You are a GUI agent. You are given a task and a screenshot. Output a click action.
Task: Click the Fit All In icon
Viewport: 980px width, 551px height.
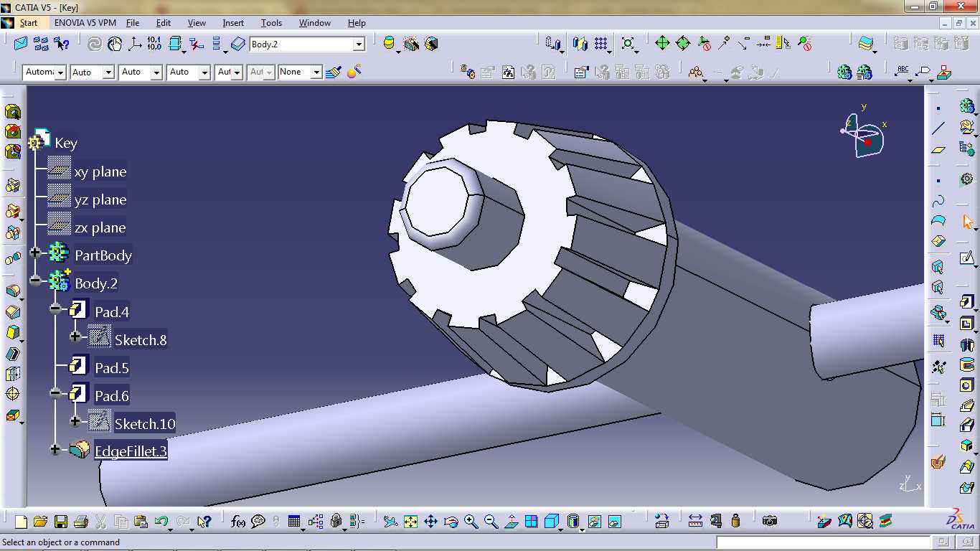(x=410, y=522)
